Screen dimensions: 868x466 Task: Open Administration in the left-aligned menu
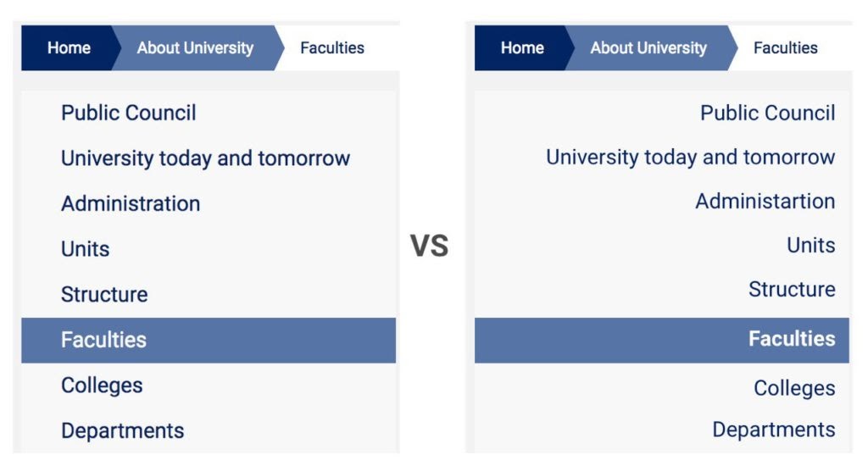(x=131, y=203)
